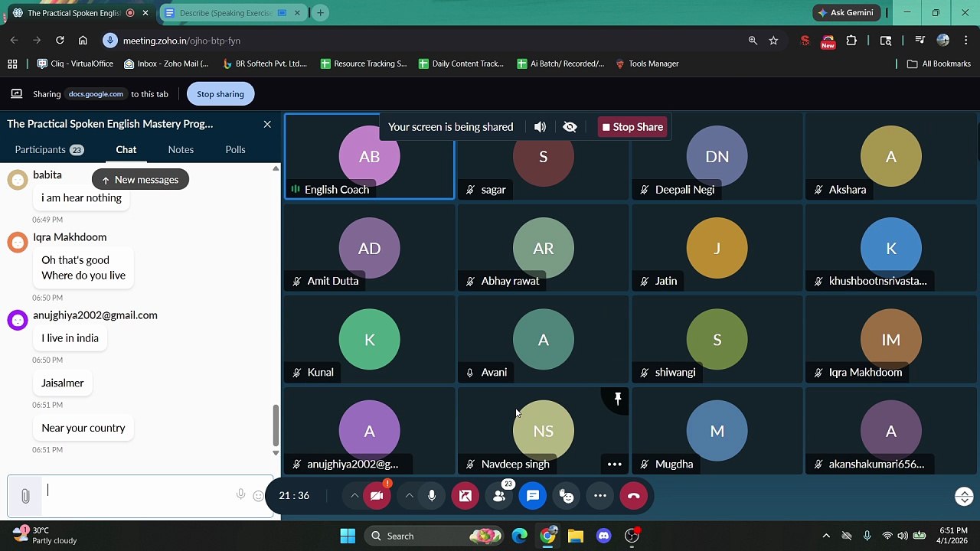Leave the meeting with the red hang-up button
The height and width of the screenshot is (551, 980).
click(633, 496)
